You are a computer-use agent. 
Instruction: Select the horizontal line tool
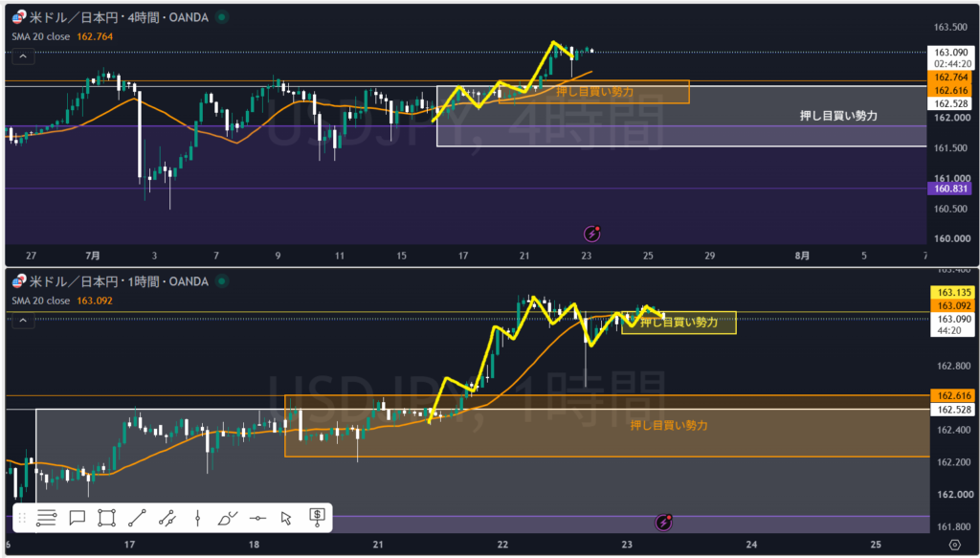(257, 518)
